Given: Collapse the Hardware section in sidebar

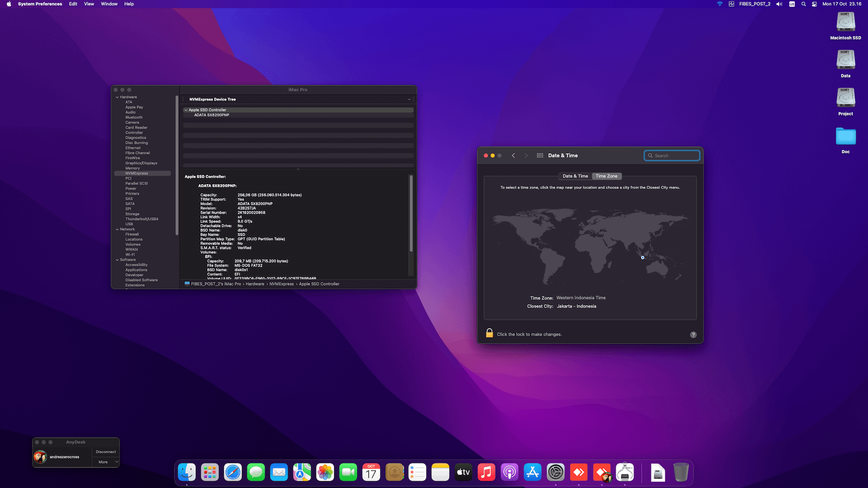Looking at the screenshot, I should (117, 97).
